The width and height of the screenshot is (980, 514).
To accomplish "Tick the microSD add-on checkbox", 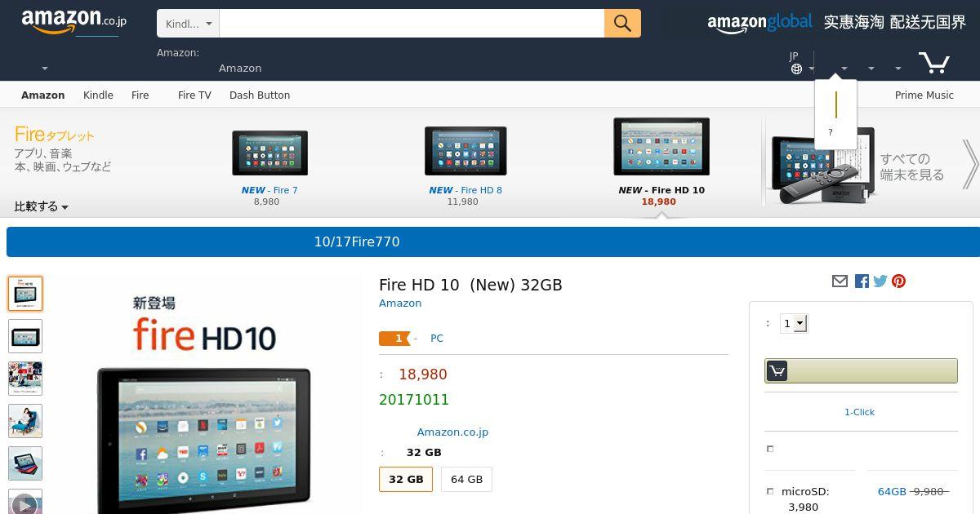I will click(769, 491).
